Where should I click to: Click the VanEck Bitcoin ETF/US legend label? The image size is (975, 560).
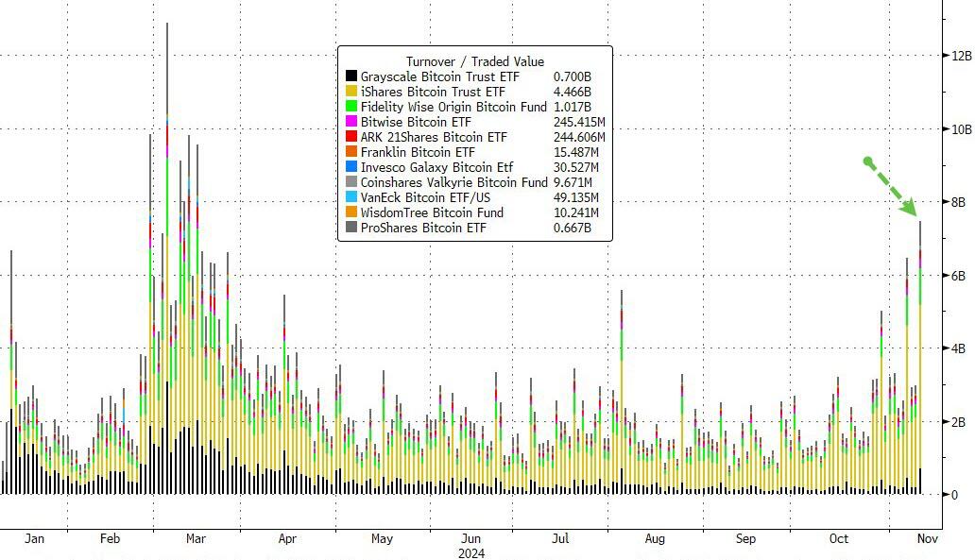pyautogui.click(x=424, y=197)
